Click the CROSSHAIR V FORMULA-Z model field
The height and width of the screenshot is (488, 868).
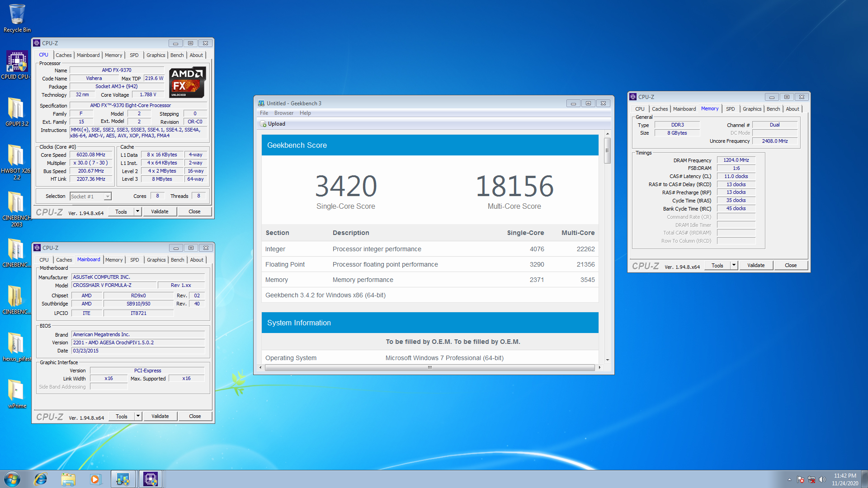(114, 285)
